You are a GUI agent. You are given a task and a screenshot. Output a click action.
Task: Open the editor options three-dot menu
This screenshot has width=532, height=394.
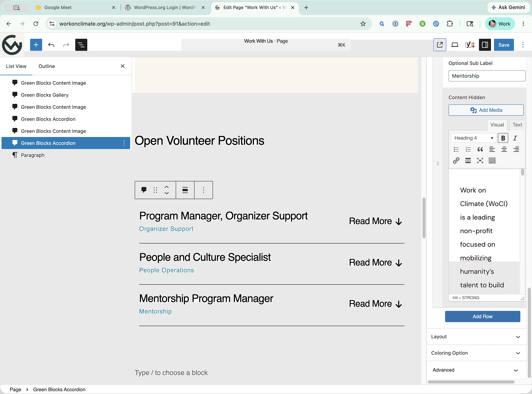pyautogui.click(x=523, y=45)
